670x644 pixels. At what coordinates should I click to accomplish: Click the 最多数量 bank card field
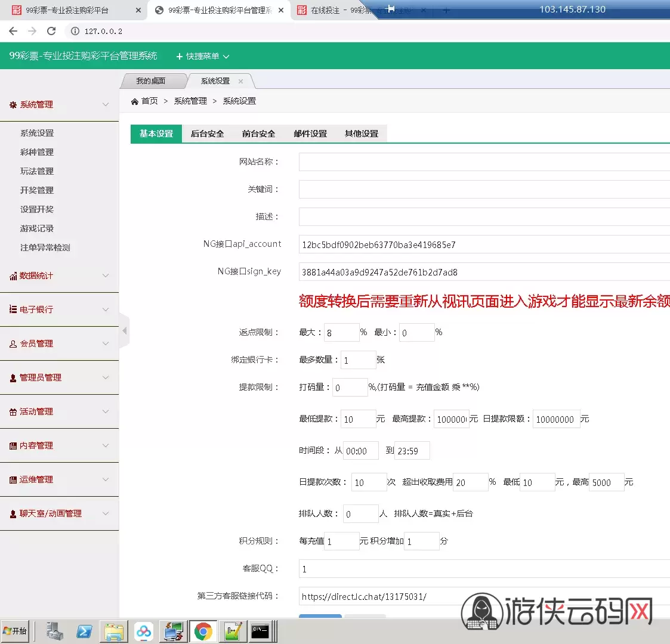pos(358,360)
